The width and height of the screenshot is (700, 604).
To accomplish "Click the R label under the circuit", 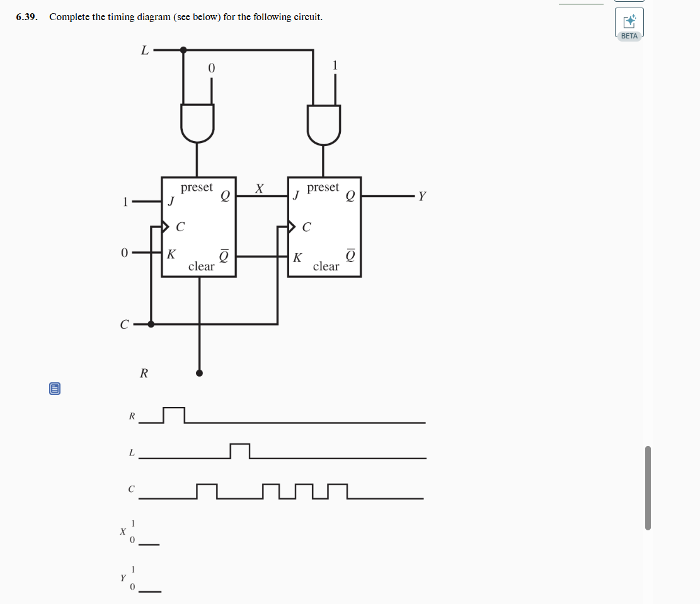I will [144, 373].
